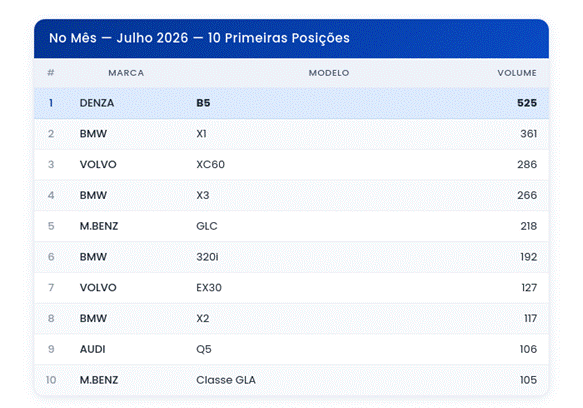Select the BMW X2 row
The height and width of the screenshot is (408, 583).
coord(292,318)
